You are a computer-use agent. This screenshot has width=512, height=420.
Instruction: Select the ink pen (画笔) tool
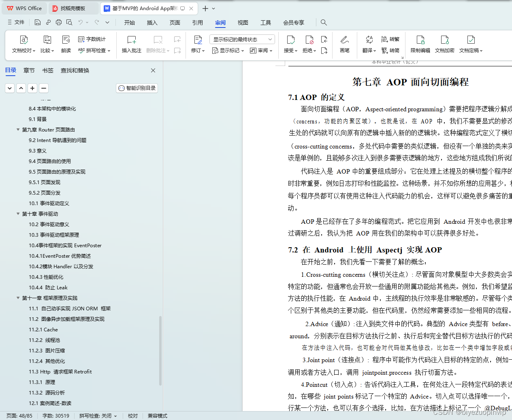[345, 45]
